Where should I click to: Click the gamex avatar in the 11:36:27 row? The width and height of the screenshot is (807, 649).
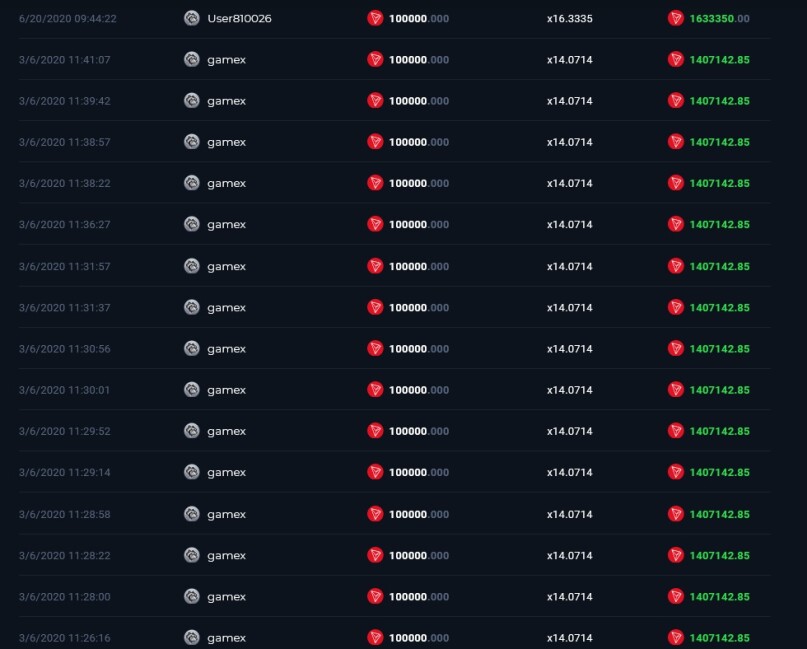(191, 224)
